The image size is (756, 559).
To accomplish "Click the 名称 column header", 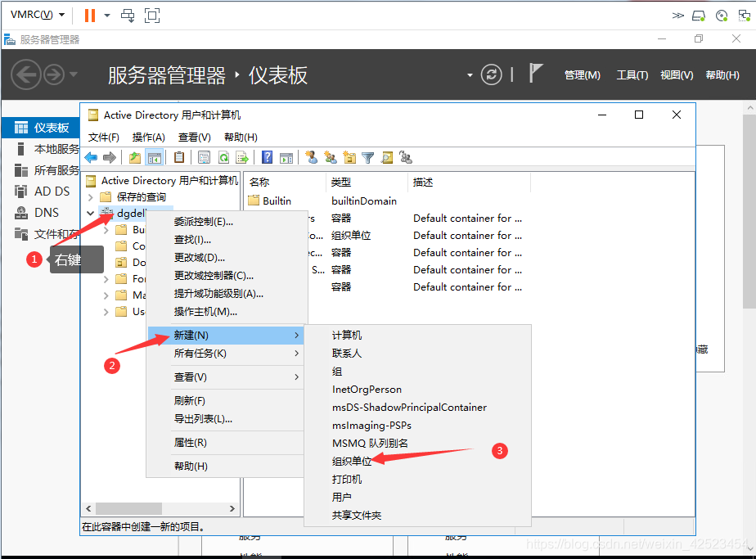I will point(285,183).
